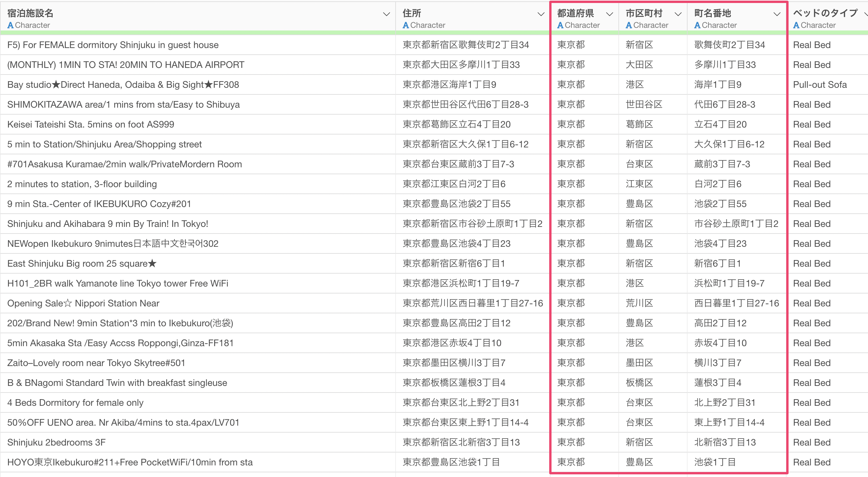868x477 pixels.
Task: Click 町名番地 cell '東上野1丁目14-4'
Action: [737, 423]
